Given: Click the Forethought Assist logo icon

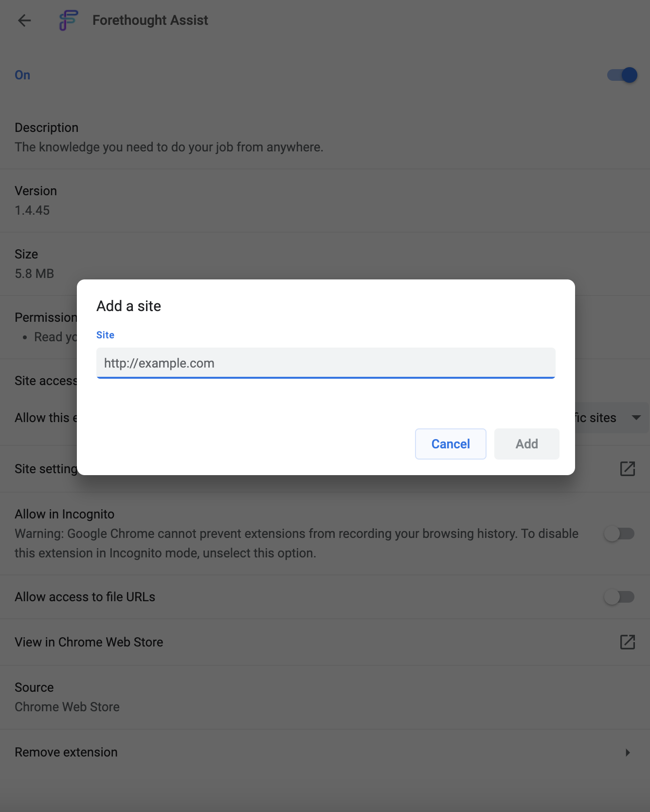Looking at the screenshot, I should [x=69, y=20].
